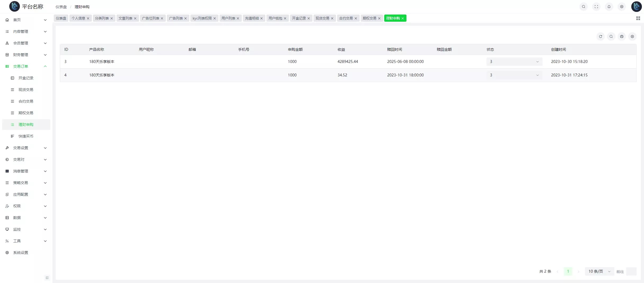Toggle fullscreen mode icon in header
The width and height of the screenshot is (644, 283).
point(596,7)
